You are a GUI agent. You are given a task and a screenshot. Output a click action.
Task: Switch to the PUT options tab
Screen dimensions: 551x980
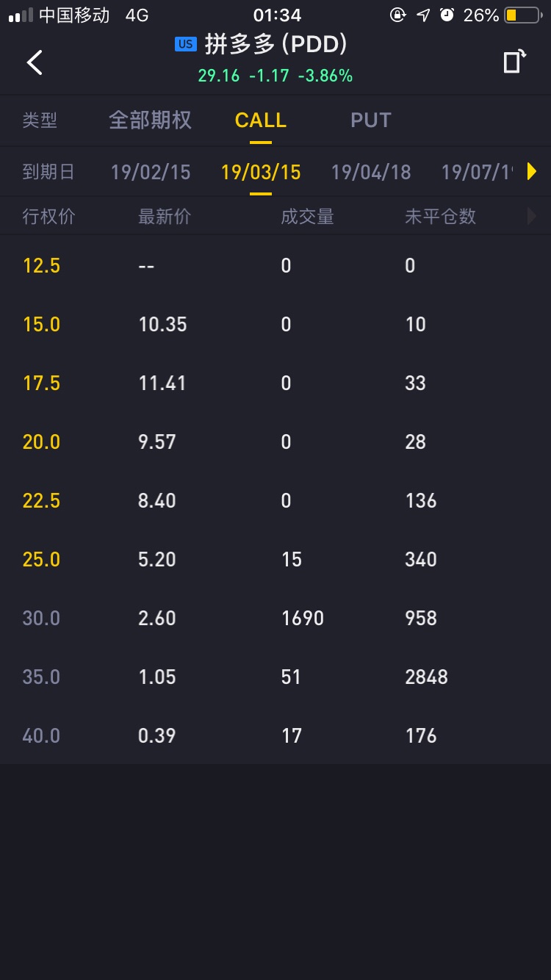[371, 120]
